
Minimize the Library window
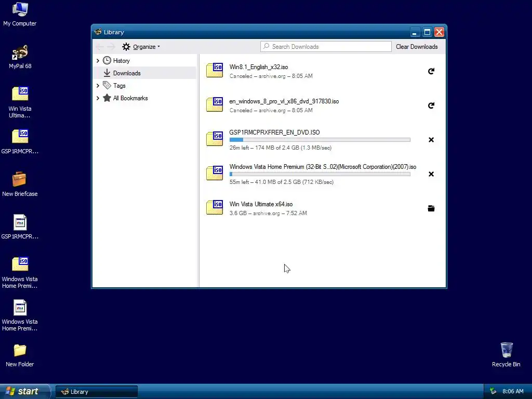(415, 32)
